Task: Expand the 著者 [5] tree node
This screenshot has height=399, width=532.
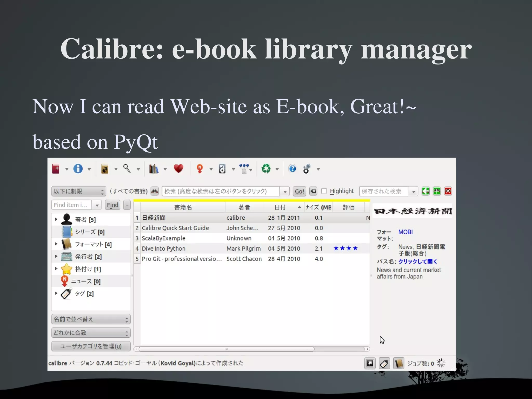Action: pyautogui.click(x=56, y=219)
